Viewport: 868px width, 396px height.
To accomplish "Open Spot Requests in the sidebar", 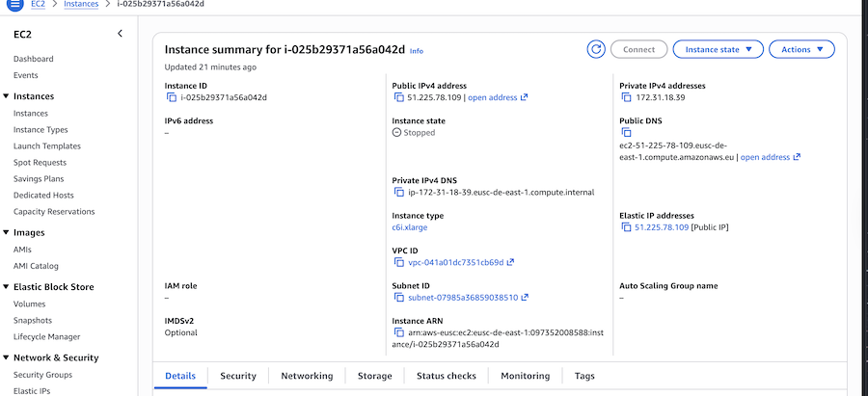I will point(40,163).
